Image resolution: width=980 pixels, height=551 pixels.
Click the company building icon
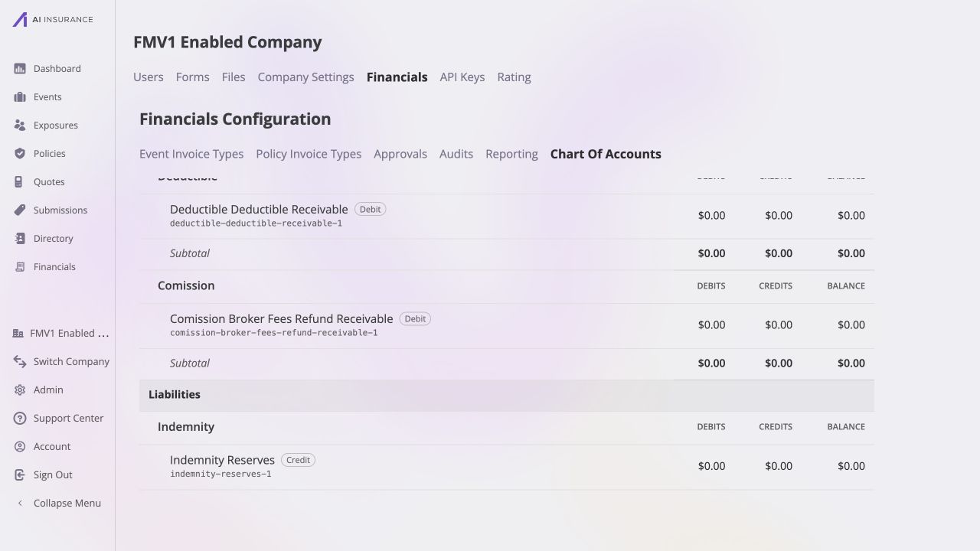18,334
